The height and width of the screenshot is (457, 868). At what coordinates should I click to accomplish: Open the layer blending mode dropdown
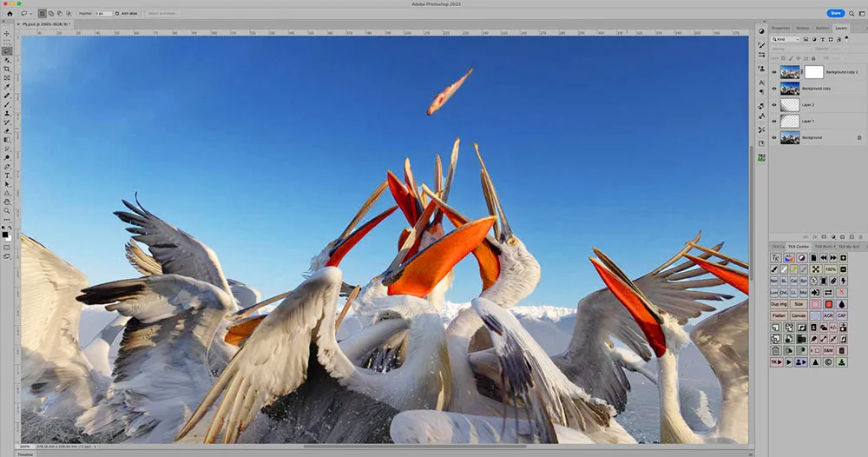point(792,49)
